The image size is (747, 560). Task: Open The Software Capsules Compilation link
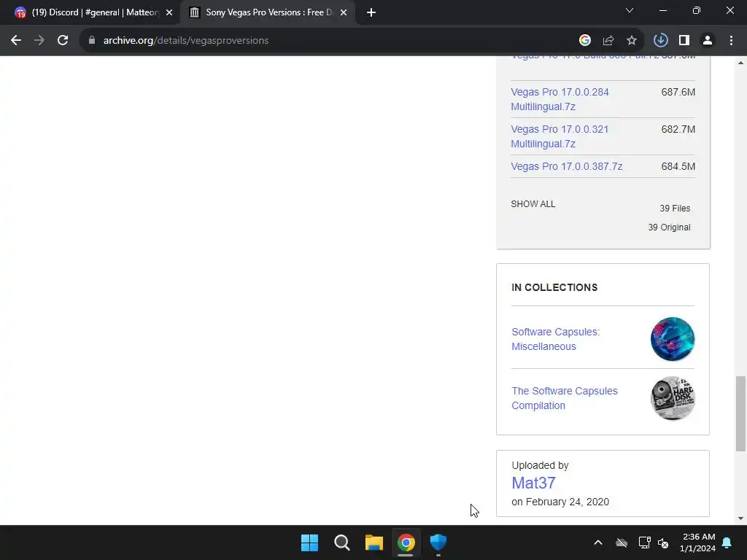pyautogui.click(x=565, y=398)
